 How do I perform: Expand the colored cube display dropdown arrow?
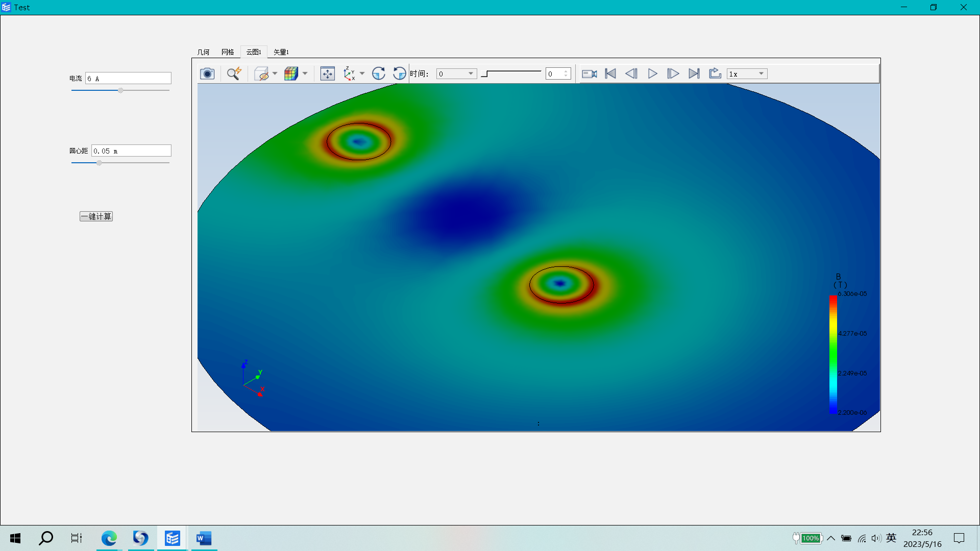click(305, 73)
